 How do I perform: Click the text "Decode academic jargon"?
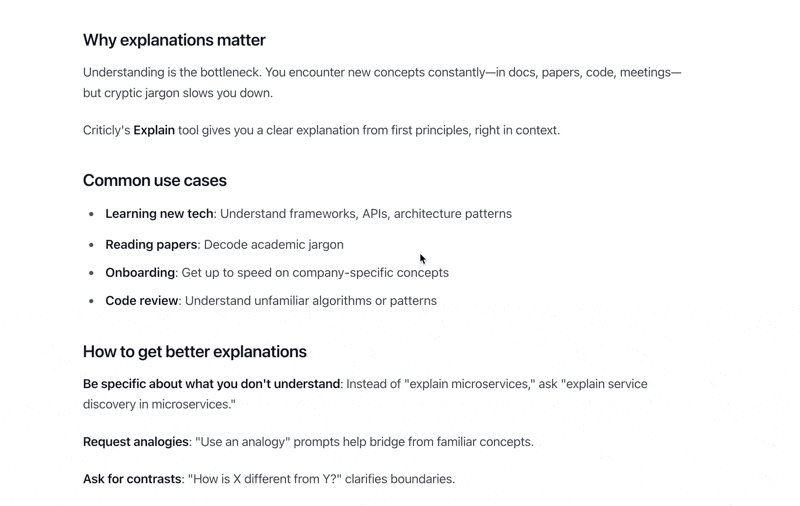click(x=273, y=244)
